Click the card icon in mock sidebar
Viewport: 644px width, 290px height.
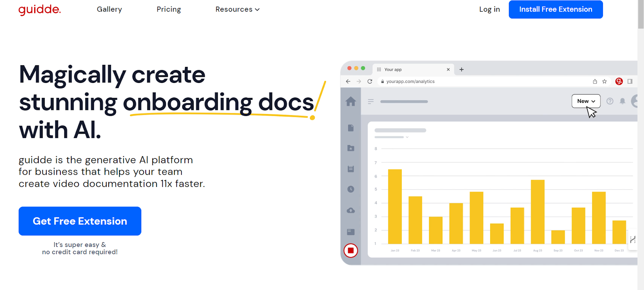point(351,232)
